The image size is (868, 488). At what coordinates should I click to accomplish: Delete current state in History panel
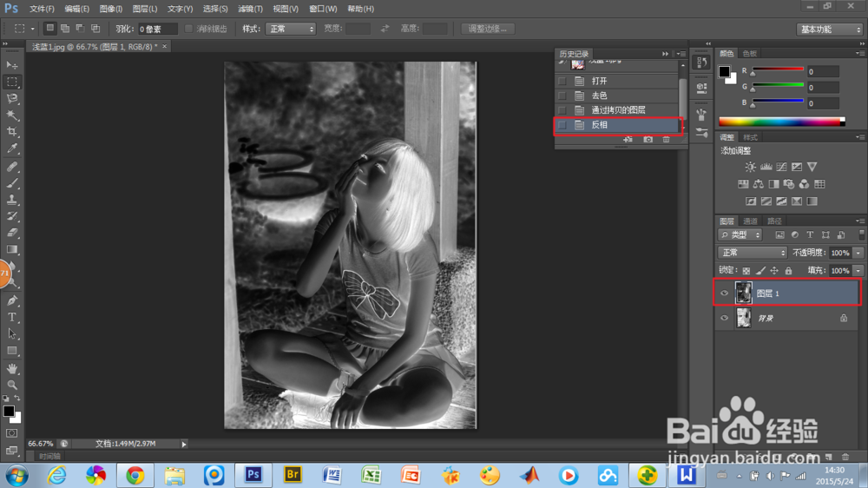point(666,140)
